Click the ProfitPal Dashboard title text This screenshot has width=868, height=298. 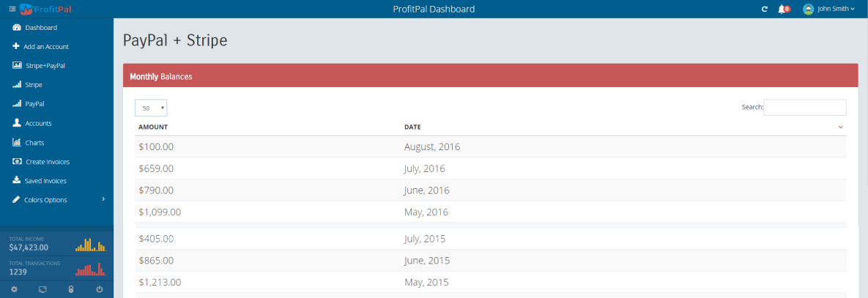(x=434, y=9)
